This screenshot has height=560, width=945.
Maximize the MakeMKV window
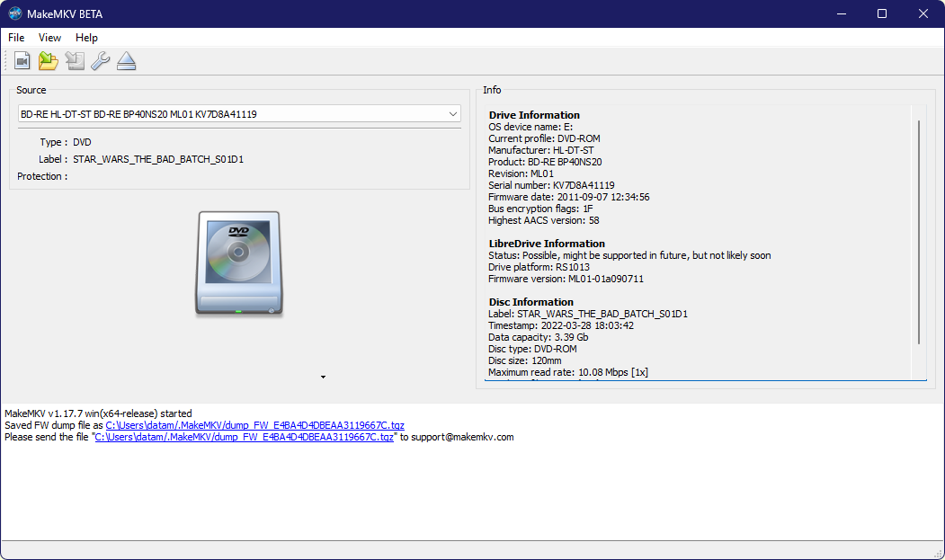click(882, 13)
